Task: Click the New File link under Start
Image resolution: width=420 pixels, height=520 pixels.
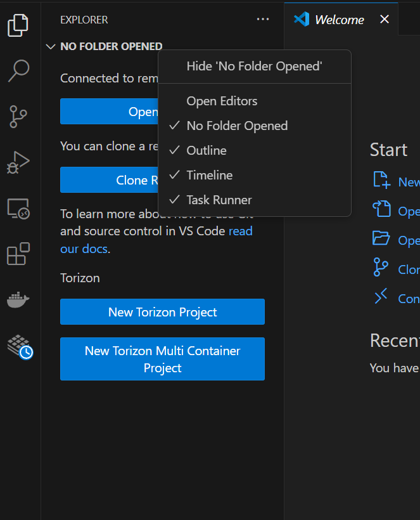Action: (x=409, y=182)
